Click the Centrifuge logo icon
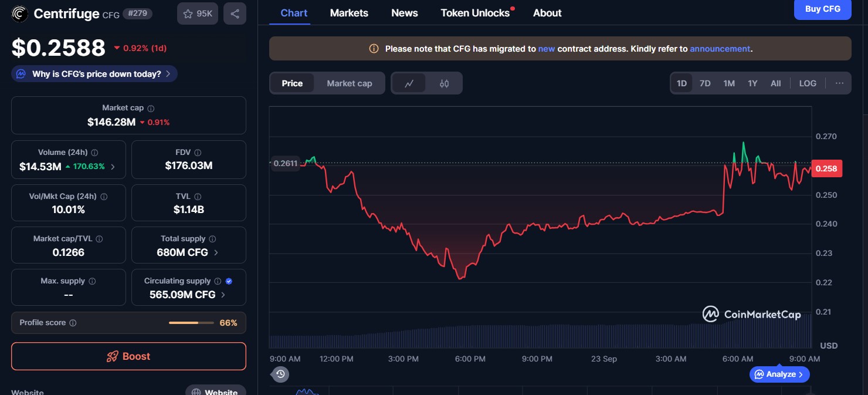 20,13
